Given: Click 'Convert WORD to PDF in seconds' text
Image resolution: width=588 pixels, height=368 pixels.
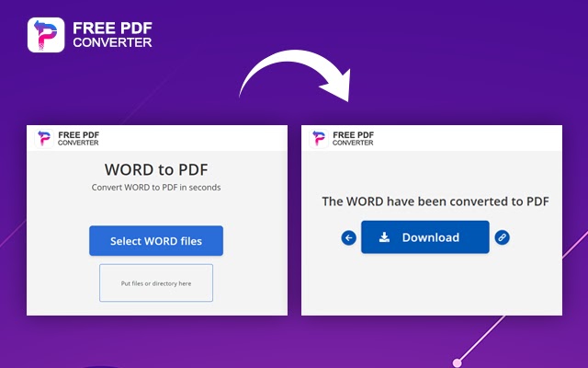Looking at the screenshot, I should (x=156, y=188).
